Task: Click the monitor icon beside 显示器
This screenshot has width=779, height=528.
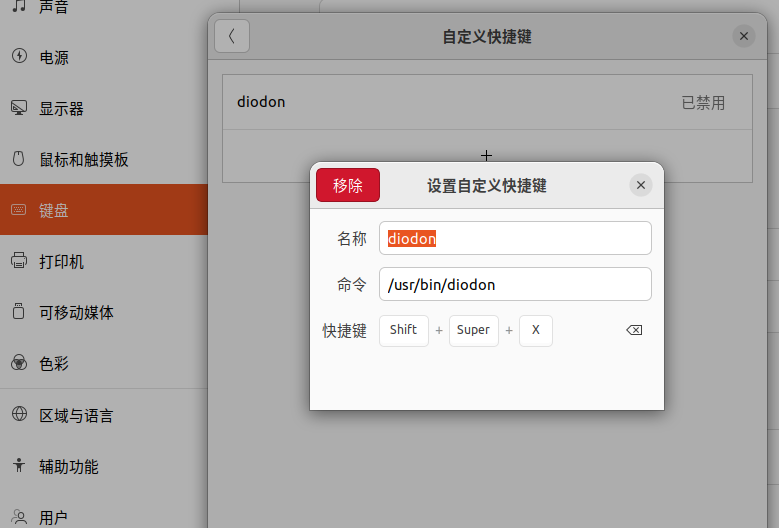Action: (x=19, y=107)
